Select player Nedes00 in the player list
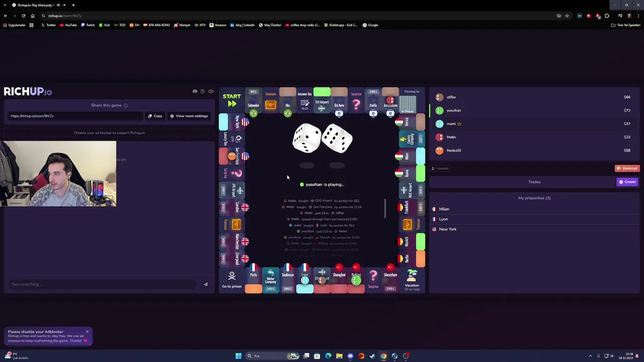Screen dimensions: 644x362 tap(533, 150)
